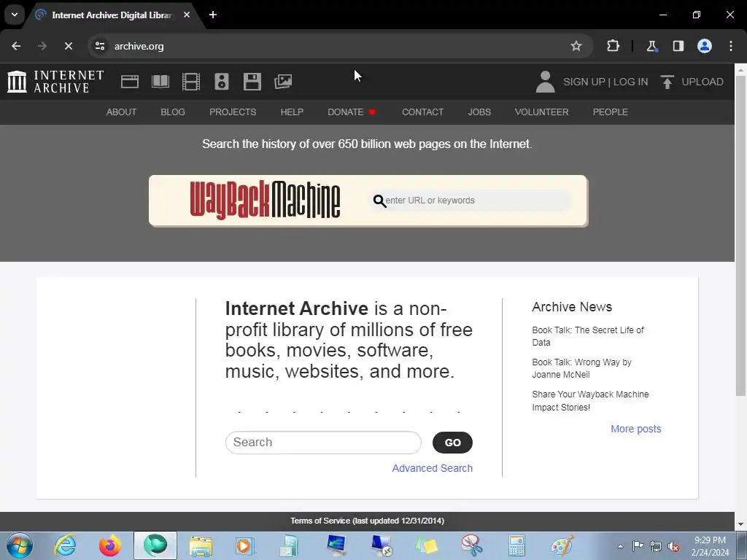
Task: Open the Terms of Service notice
Action: point(368,521)
